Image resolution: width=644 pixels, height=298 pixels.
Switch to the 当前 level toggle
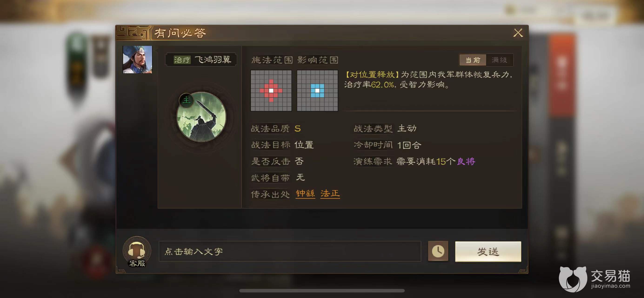[473, 60]
